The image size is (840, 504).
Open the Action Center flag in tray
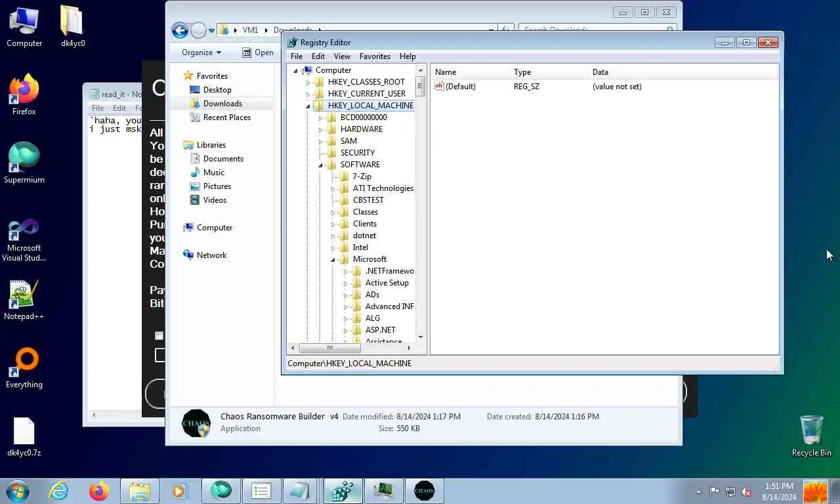point(715,492)
